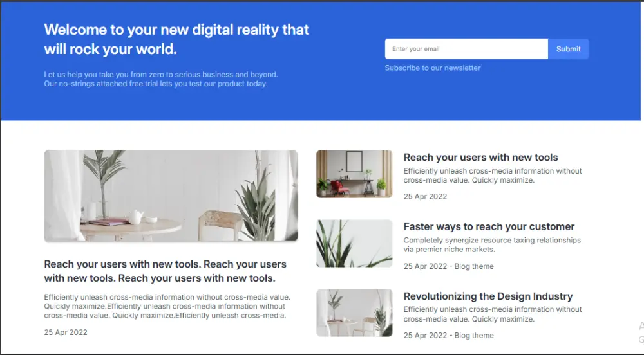644x355 pixels.
Task: Open the short 'Reach your users with new tools' title
Action: (x=480, y=158)
